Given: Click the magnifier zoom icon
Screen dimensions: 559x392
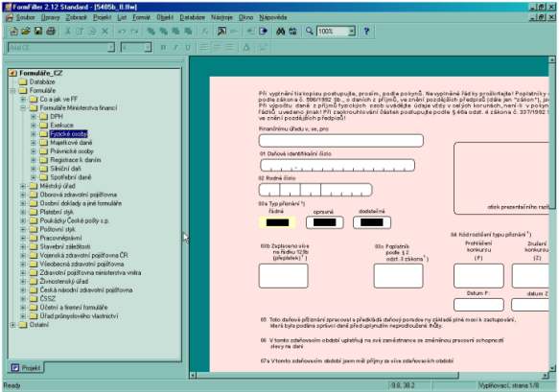Looking at the screenshot, I should (309, 32).
